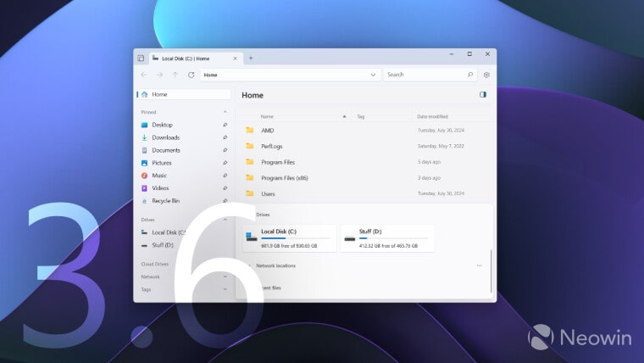Click the pin icon next to Documents
644x363 pixels.
[x=225, y=150]
